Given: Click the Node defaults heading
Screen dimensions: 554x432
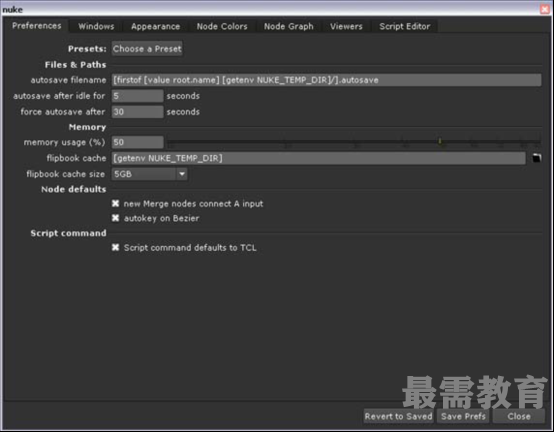Looking at the screenshot, I should tap(73, 189).
